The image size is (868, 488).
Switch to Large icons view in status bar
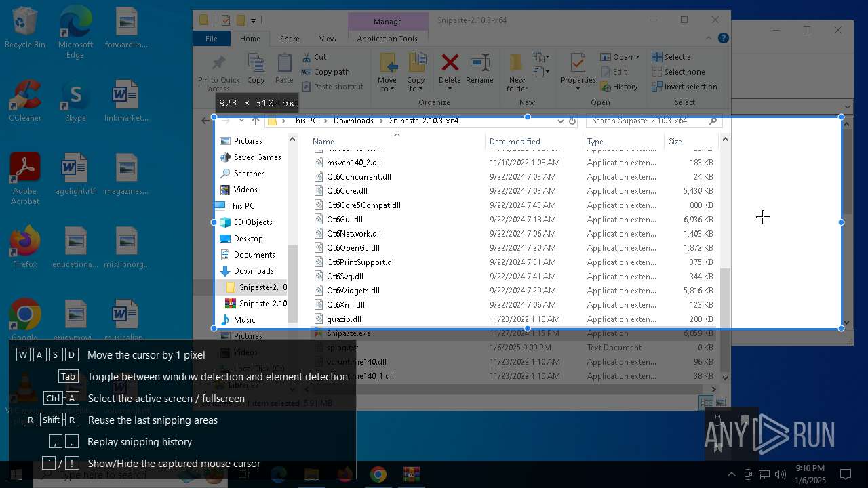[x=721, y=403]
